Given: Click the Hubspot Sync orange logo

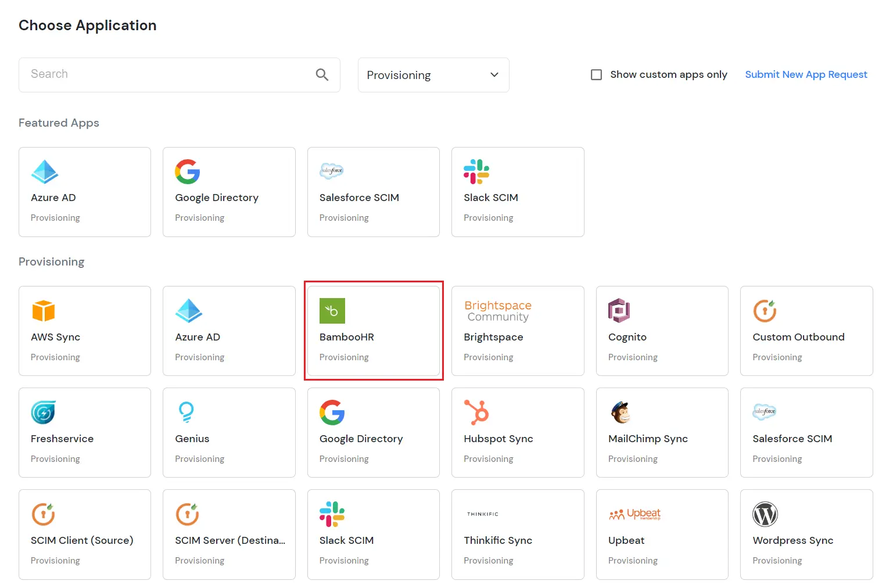Looking at the screenshot, I should tap(476, 413).
